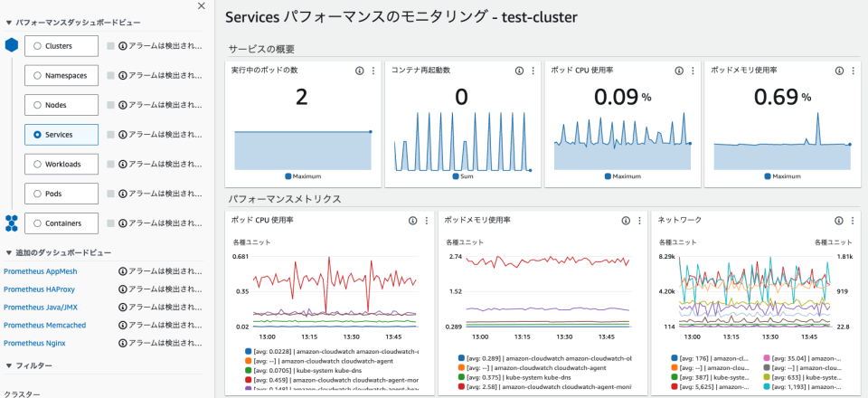This screenshot has width=868, height=398.
Task: Check the alarm checkbox in Nodes row
Action: click(111, 105)
